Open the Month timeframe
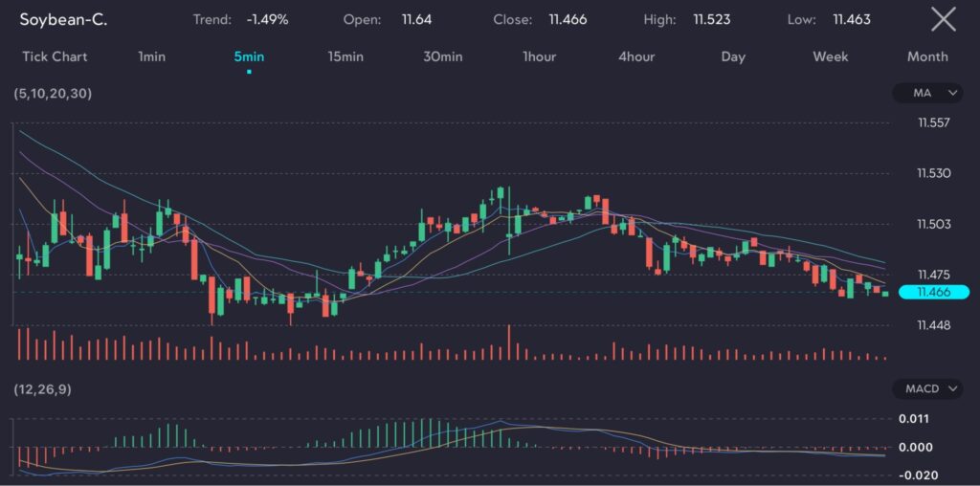 coord(927,56)
